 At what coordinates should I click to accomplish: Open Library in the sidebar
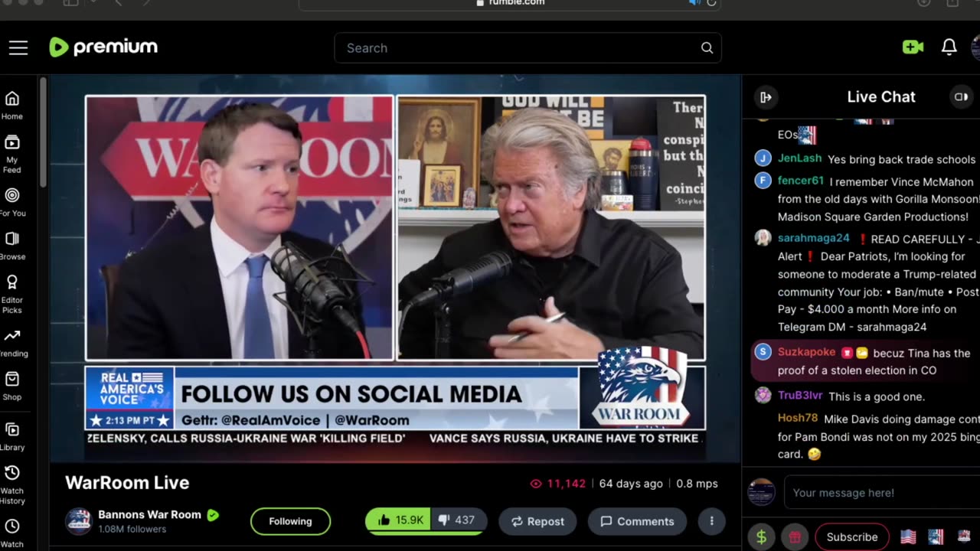12,437
